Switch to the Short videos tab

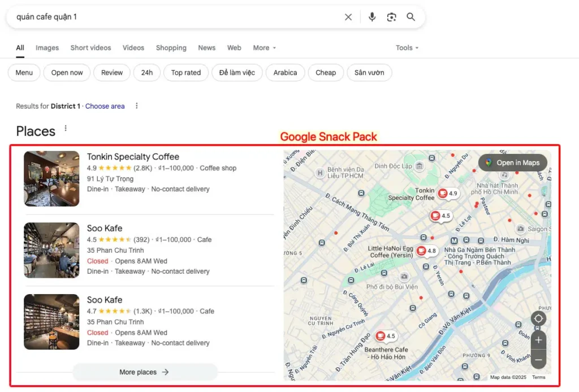tap(91, 48)
